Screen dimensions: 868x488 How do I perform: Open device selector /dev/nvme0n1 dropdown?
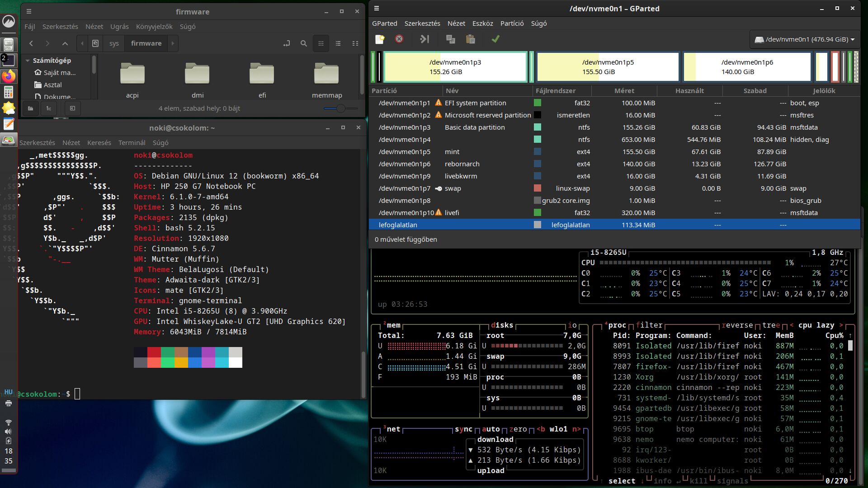point(805,39)
